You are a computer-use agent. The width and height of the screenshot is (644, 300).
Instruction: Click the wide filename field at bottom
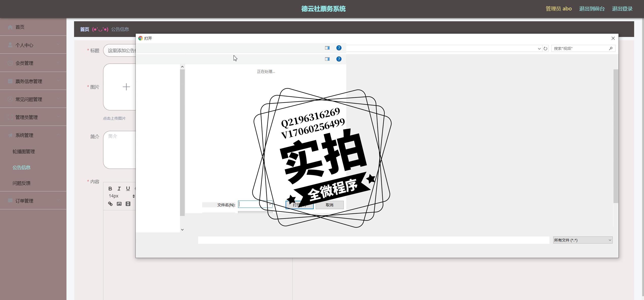[x=374, y=240]
